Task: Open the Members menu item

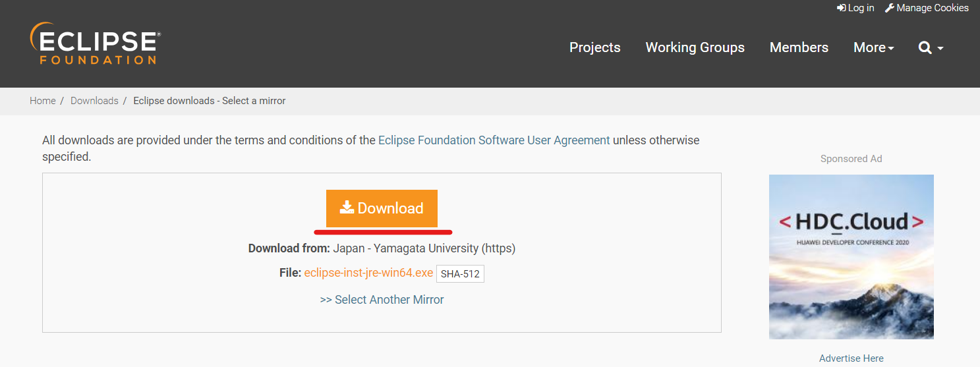Action: [799, 47]
